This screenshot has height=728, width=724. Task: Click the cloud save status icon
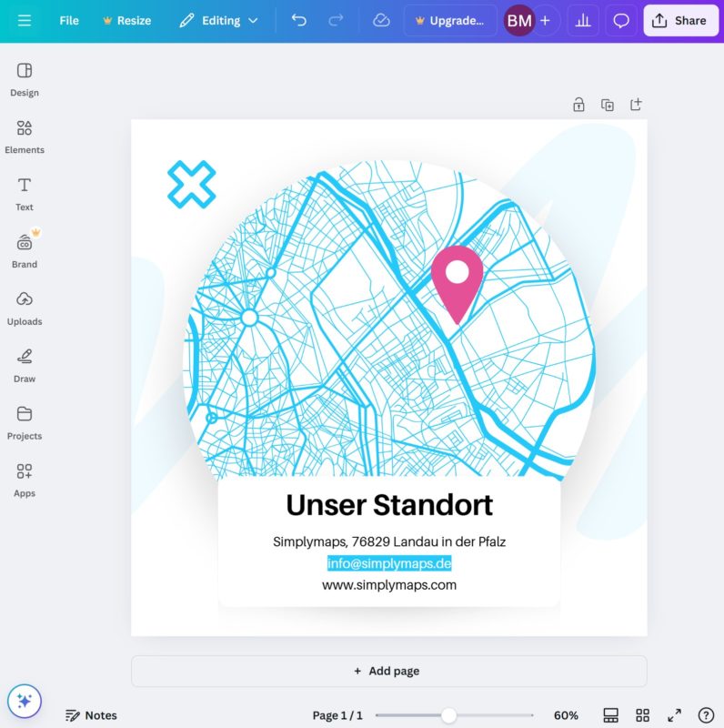pos(381,20)
